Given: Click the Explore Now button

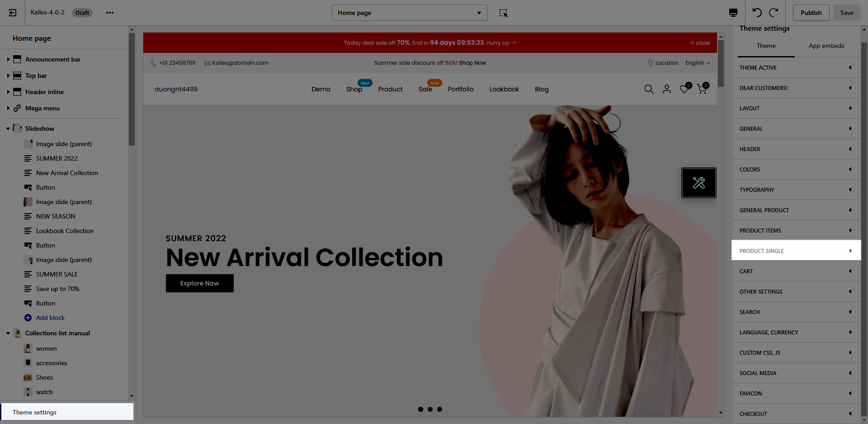Looking at the screenshot, I should (199, 283).
